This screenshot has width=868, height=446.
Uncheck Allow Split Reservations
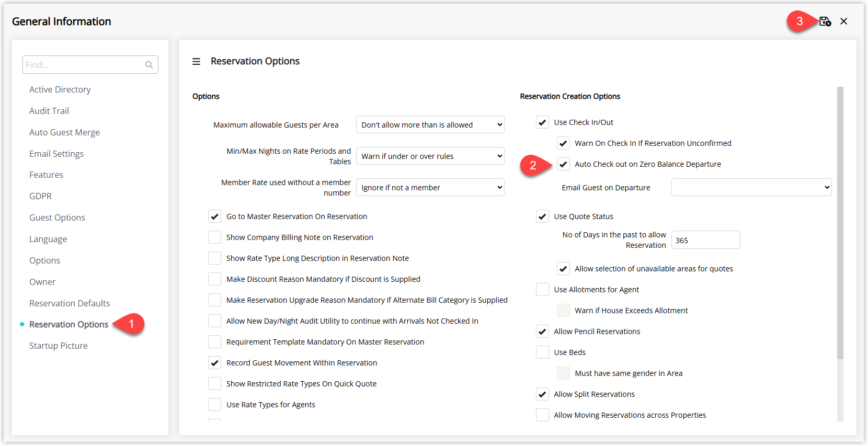point(542,394)
